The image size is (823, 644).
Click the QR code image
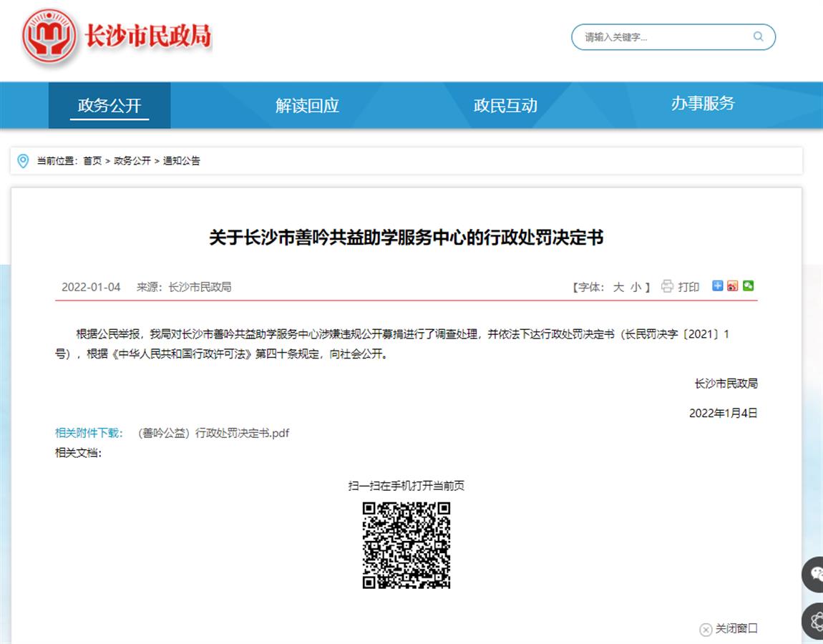pos(406,545)
